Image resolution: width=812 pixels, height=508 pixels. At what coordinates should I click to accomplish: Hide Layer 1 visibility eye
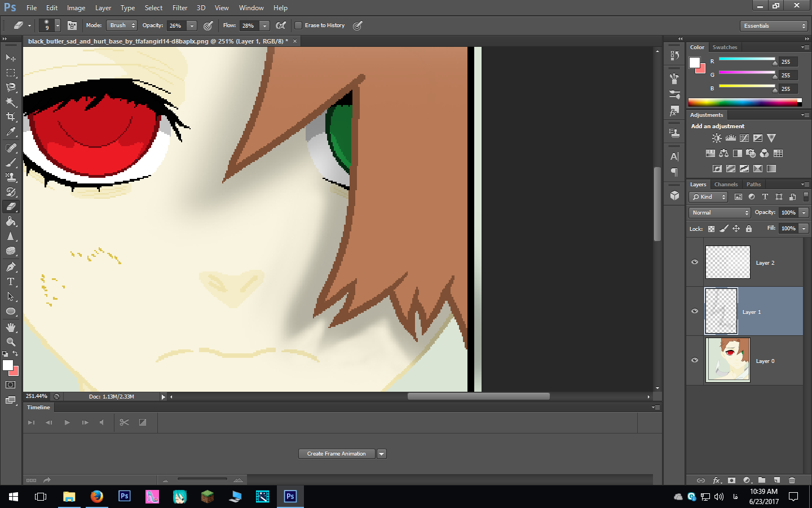[695, 311]
